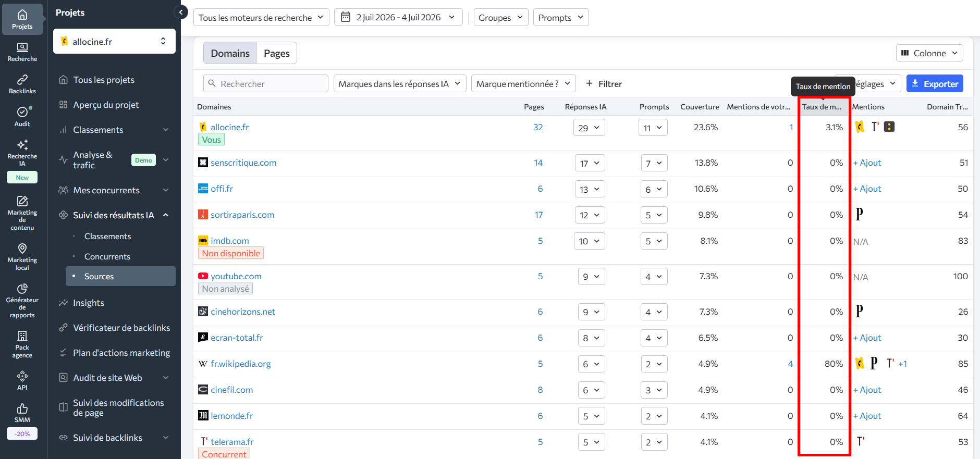Sort by Couverture column header
The image size is (980, 459).
pos(700,107)
